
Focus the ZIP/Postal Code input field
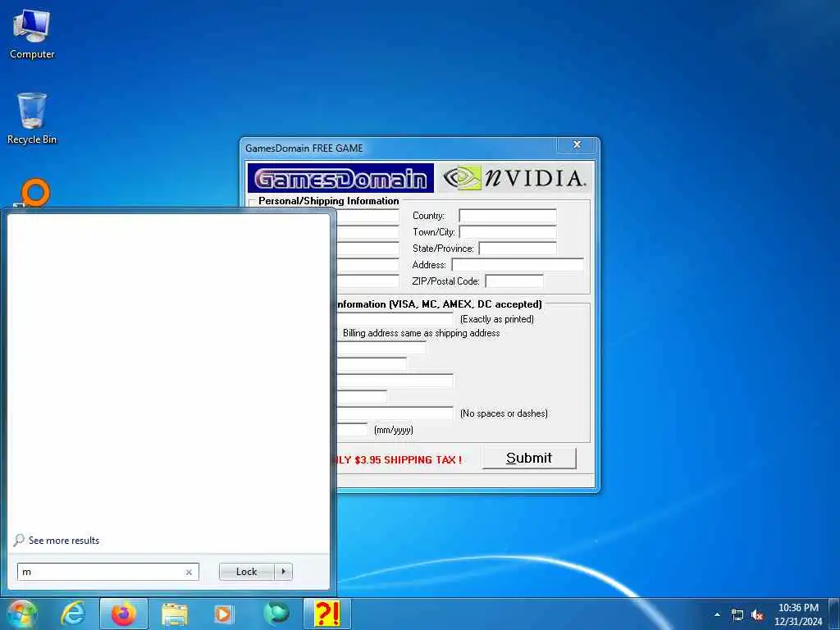coord(514,281)
